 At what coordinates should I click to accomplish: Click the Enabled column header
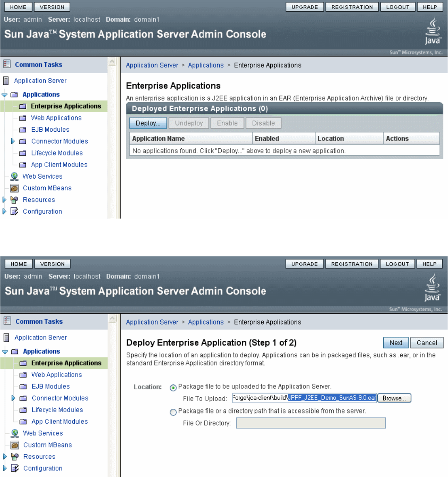click(x=284, y=138)
